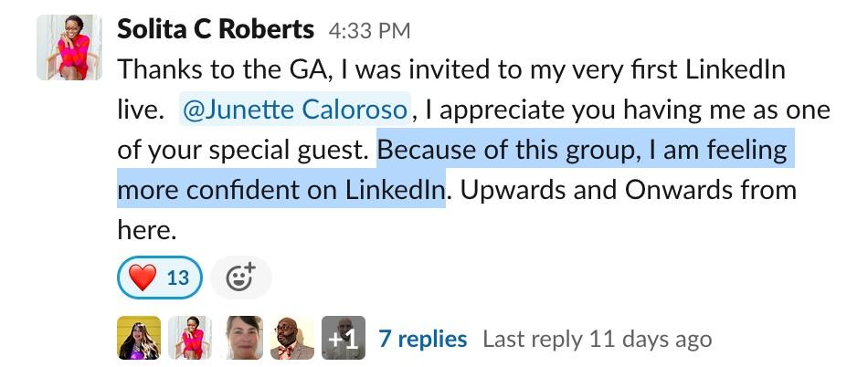The image size is (868, 367).
Task: Click the 'Last reply 11 days ago' text
Action: coord(597,339)
